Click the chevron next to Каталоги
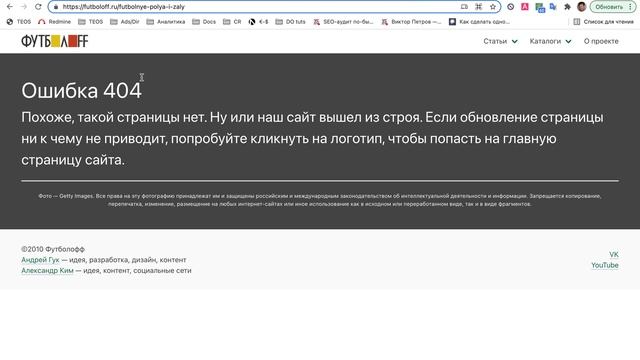 568,42
